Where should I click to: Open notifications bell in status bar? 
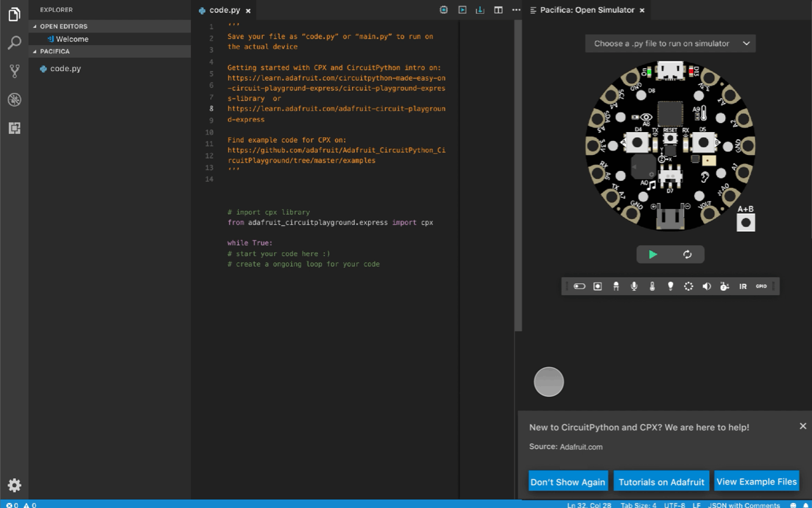(x=804, y=505)
